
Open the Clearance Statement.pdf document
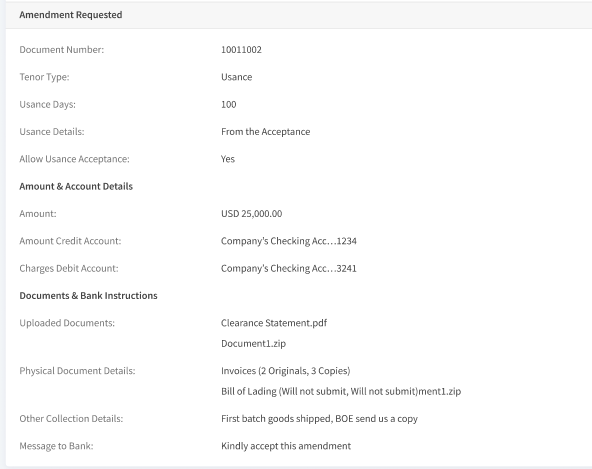click(274, 323)
